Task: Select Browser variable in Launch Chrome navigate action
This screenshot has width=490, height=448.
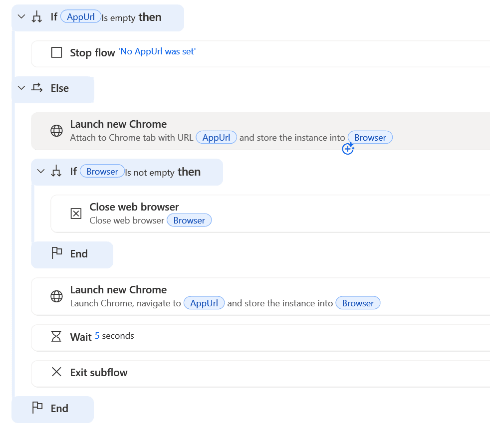Action: [358, 303]
